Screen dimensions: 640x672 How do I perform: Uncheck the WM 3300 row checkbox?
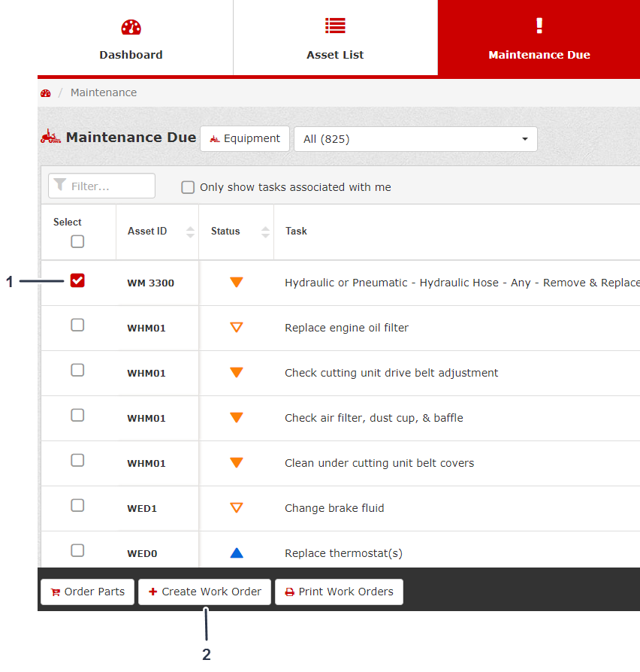click(77, 280)
